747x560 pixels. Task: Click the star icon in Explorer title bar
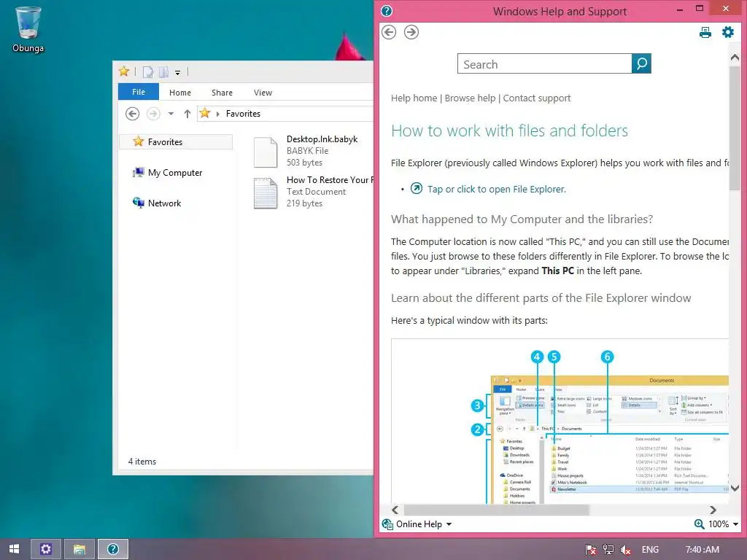coord(124,71)
